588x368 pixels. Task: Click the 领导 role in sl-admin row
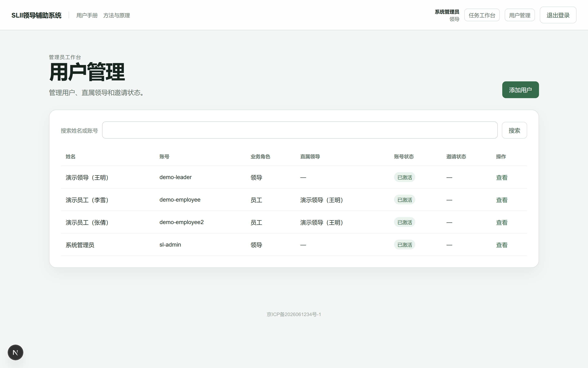tap(256, 245)
